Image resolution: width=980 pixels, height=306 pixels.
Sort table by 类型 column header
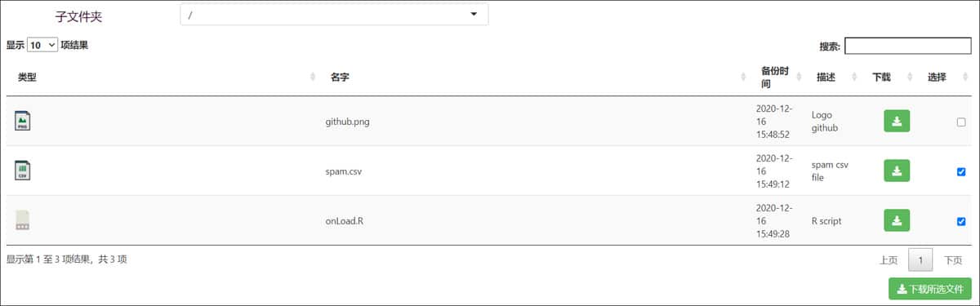point(27,78)
